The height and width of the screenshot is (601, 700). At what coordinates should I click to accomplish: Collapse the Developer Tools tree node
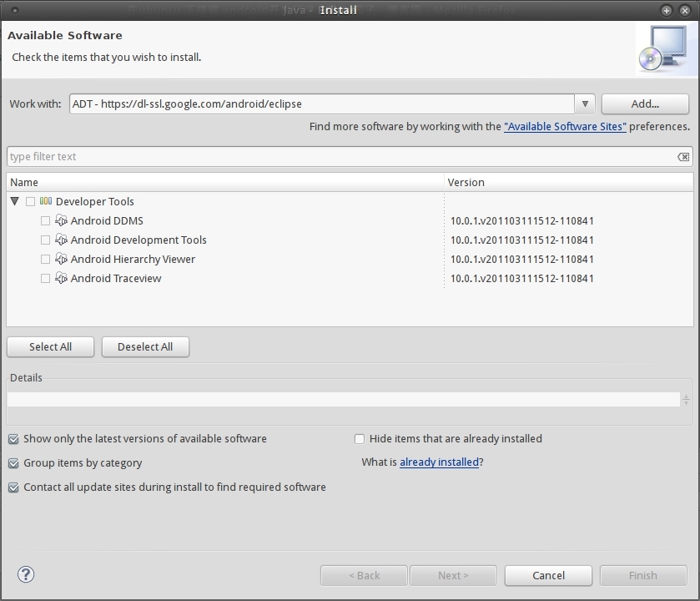click(x=15, y=201)
